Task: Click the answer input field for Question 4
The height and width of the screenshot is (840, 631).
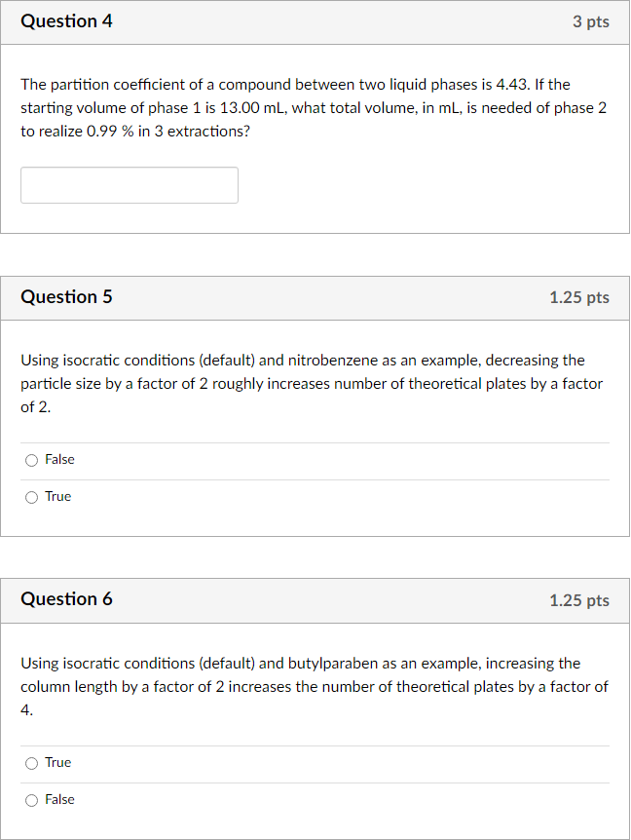Action: 129,184
